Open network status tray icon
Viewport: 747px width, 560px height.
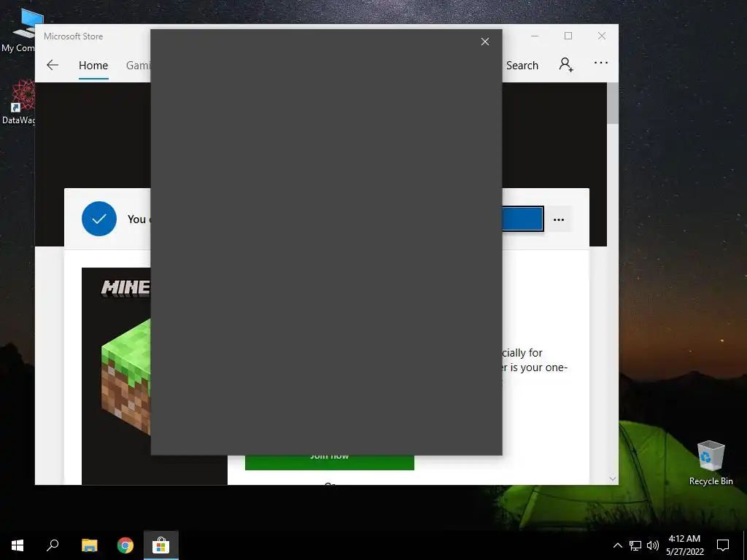pos(635,545)
